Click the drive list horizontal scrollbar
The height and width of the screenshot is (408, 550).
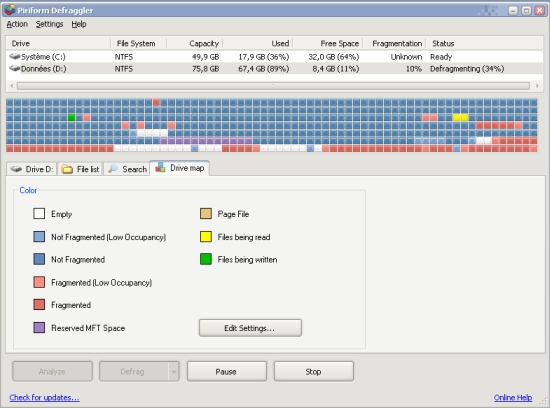(x=273, y=86)
